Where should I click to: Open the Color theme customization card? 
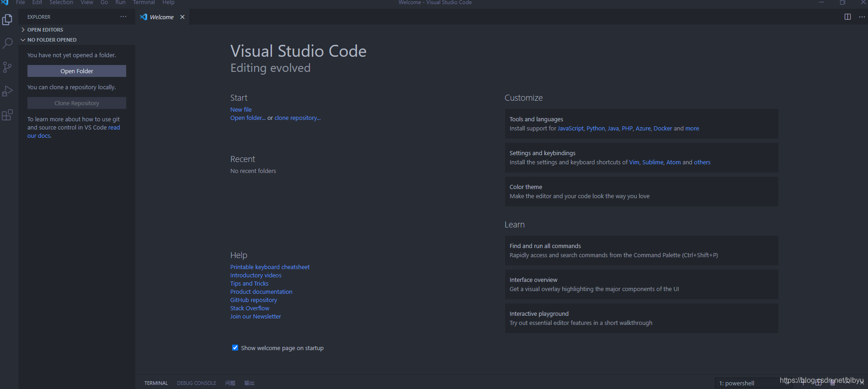pos(641,191)
